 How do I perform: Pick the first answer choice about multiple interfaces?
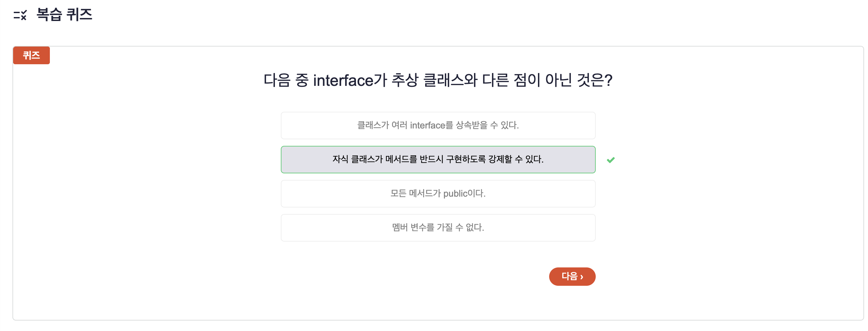[438, 126]
